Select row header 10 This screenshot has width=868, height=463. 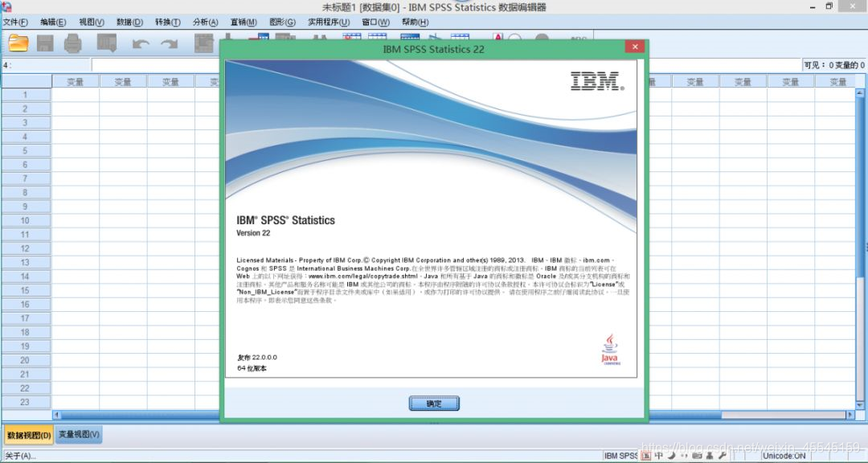(26, 220)
